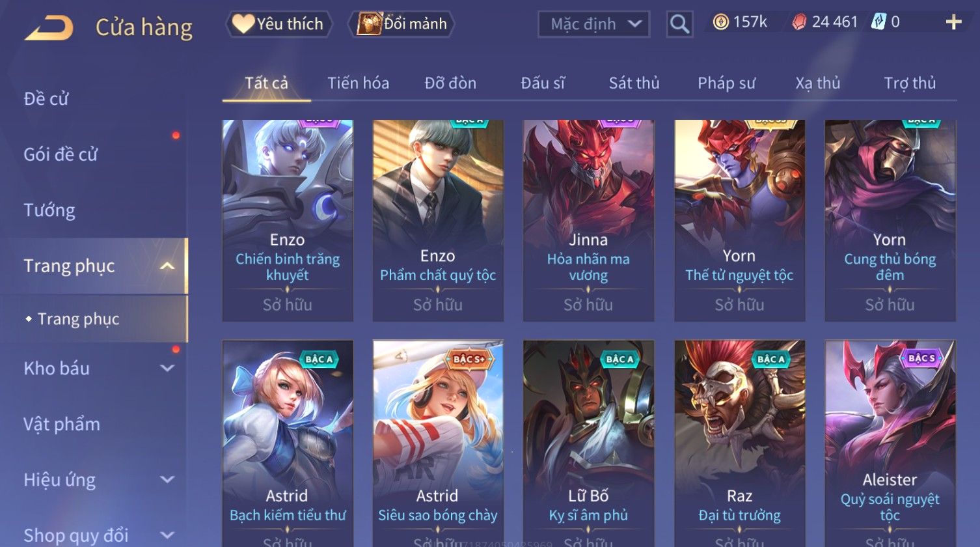Open the search magnifier icon

(679, 25)
